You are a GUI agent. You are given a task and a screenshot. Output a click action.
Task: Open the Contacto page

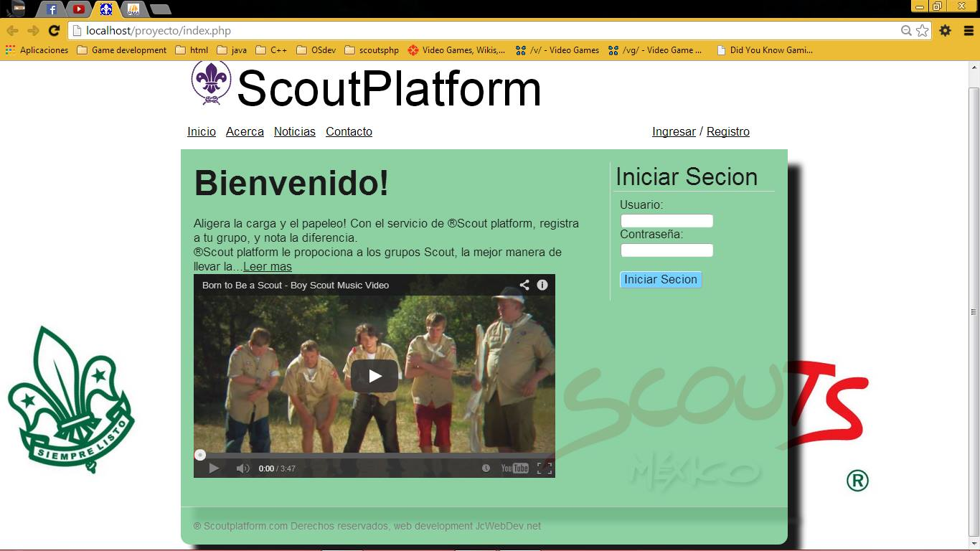click(x=349, y=131)
